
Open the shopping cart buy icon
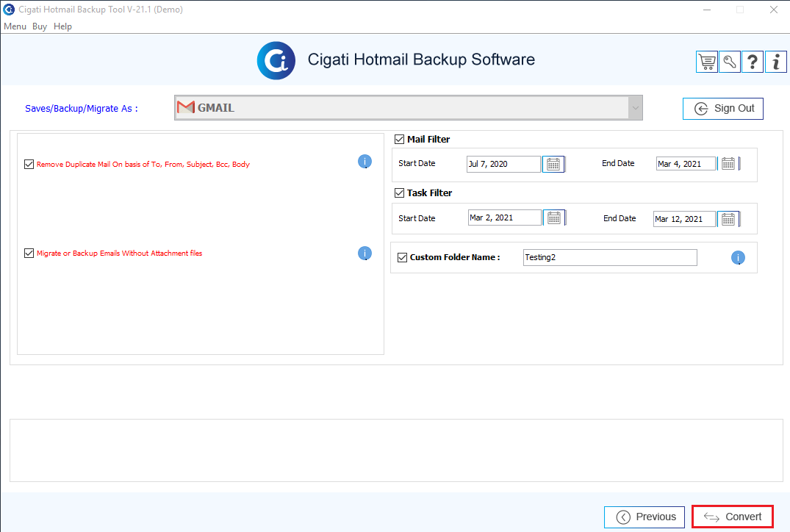click(x=707, y=62)
